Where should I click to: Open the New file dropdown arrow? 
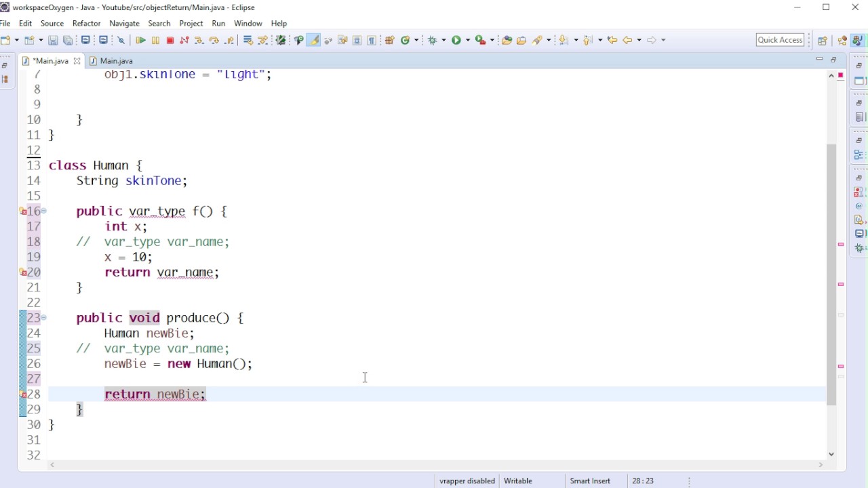[x=17, y=40]
